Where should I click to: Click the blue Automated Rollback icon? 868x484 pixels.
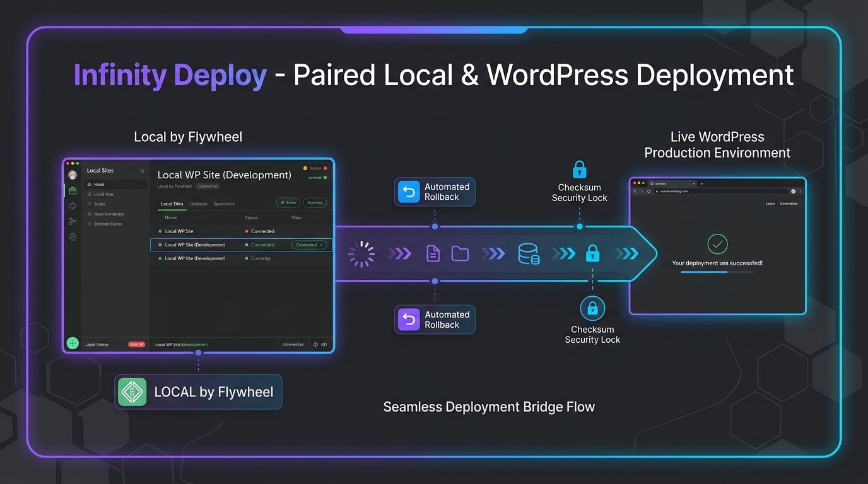[410, 192]
